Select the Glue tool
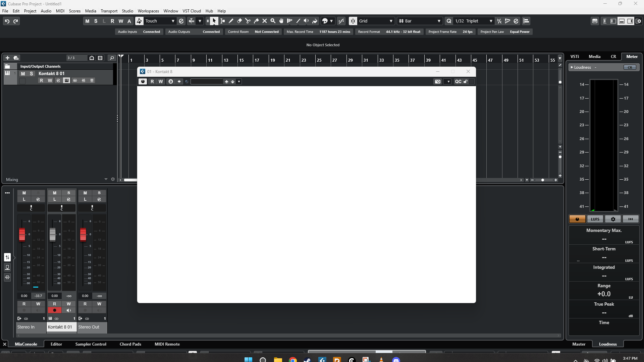 (x=256, y=21)
